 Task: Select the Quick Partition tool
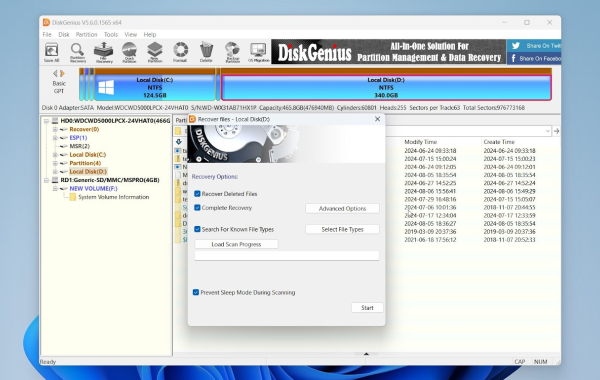coord(129,52)
